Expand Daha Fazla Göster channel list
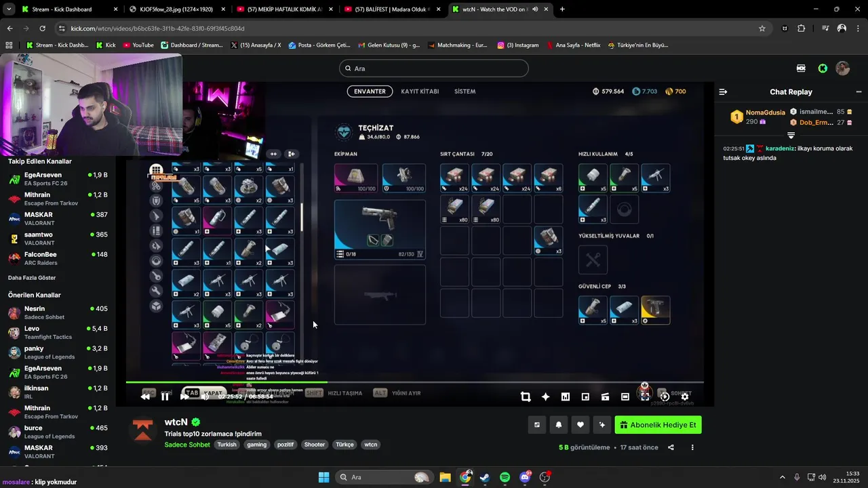868x488 pixels. 32,278
